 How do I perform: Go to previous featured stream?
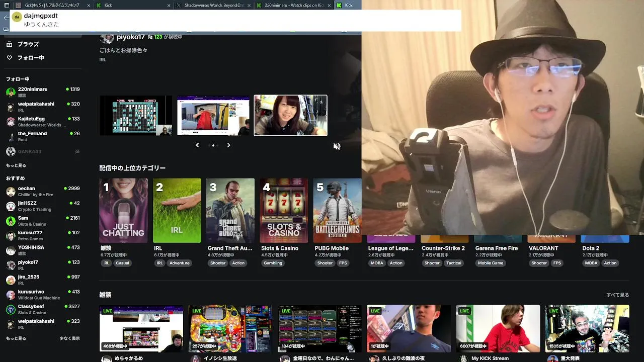tap(197, 145)
